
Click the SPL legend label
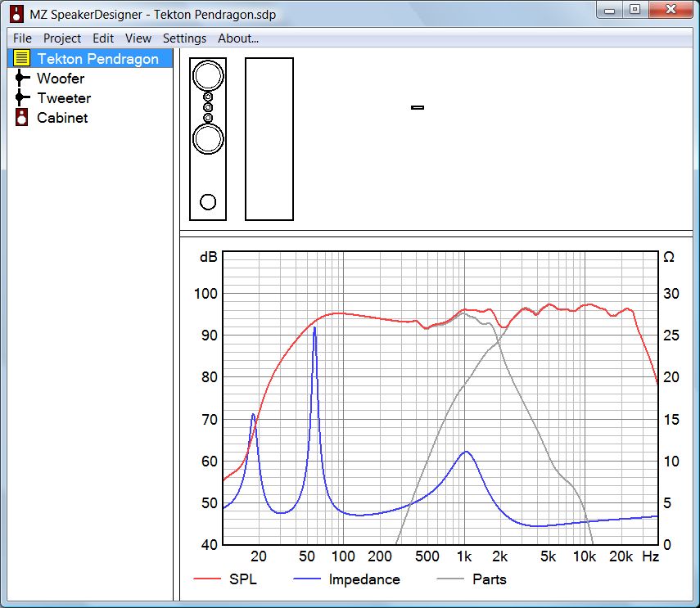pos(243,579)
